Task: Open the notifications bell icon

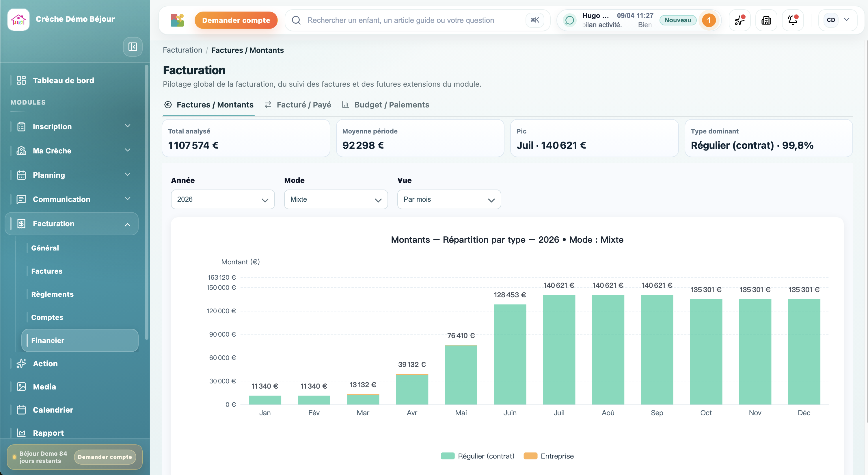Action: (793, 20)
